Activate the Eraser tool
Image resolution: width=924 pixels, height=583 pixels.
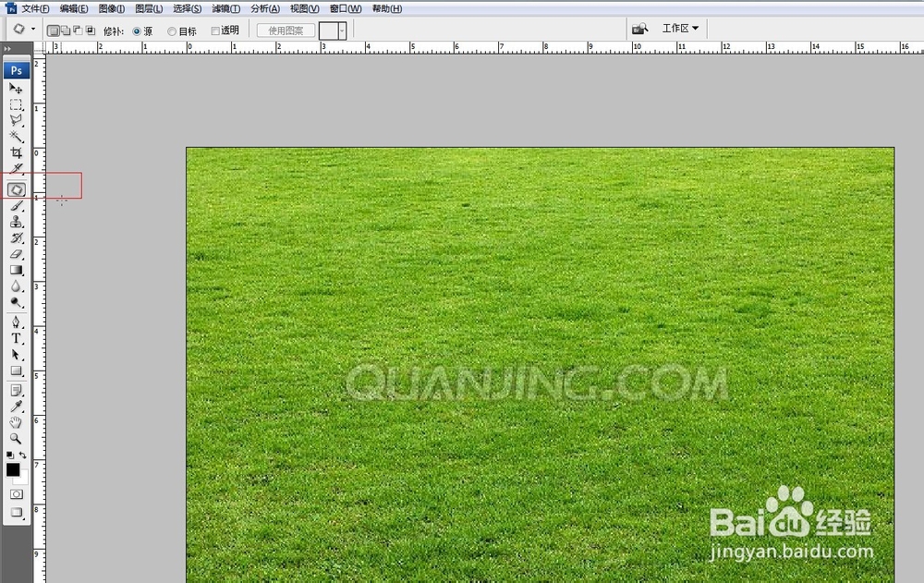(16, 254)
